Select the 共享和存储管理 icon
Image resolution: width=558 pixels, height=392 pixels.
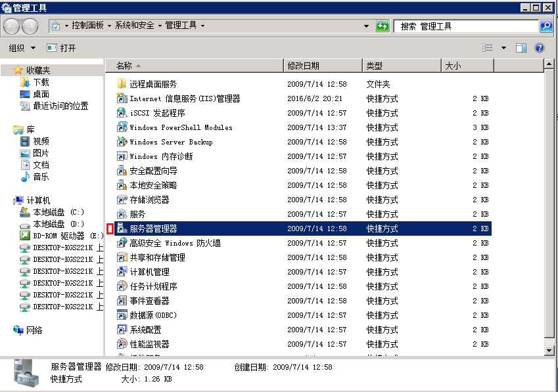point(122,257)
